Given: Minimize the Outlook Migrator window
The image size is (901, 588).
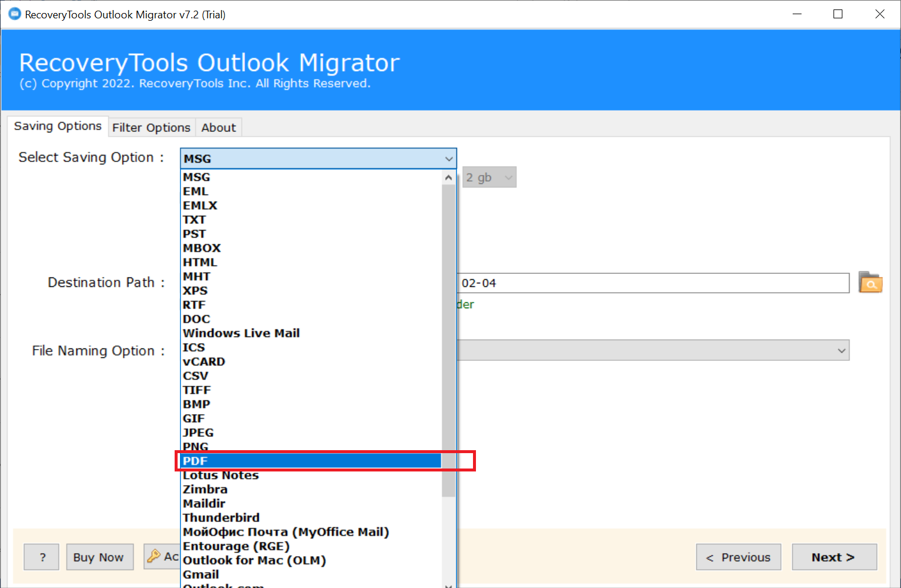Looking at the screenshot, I should click(x=797, y=14).
